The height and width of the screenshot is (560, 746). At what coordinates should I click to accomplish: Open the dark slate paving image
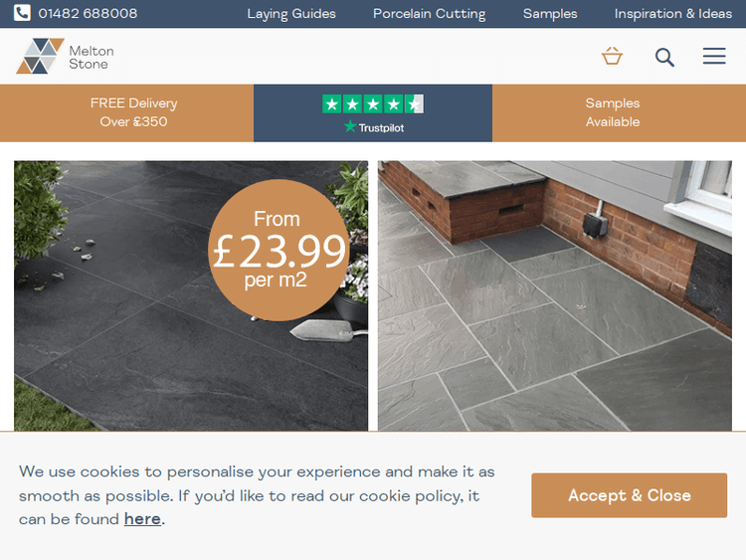pos(191,296)
